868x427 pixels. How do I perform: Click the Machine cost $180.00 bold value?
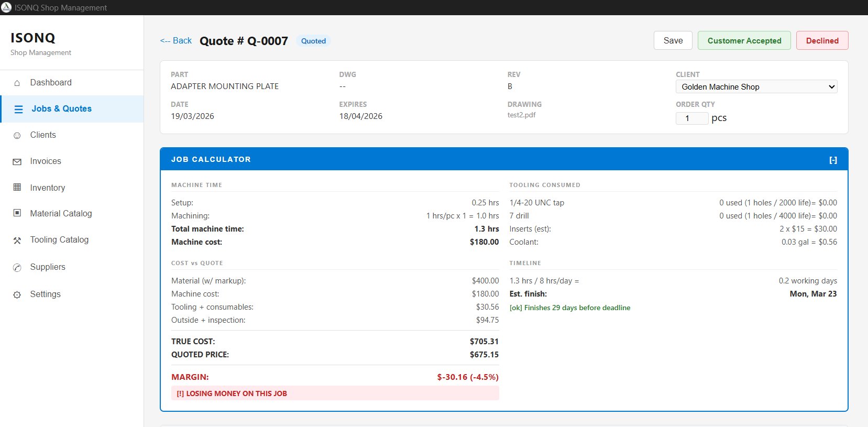(484, 242)
